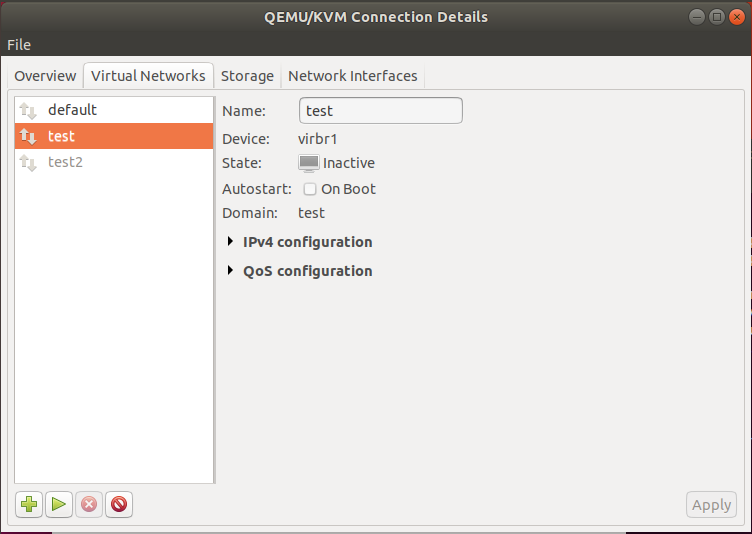Click the arrows icon beside test network
The height and width of the screenshot is (534, 752).
(28, 136)
